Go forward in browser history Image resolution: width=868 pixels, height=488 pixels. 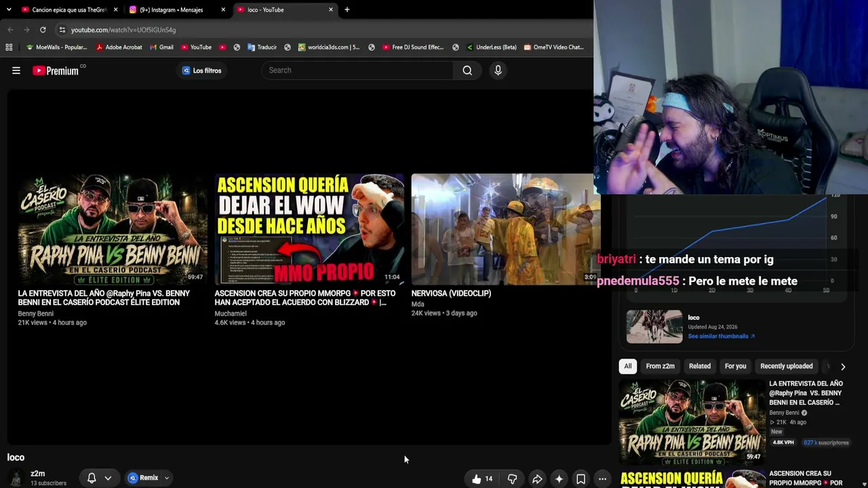[x=26, y=30]
